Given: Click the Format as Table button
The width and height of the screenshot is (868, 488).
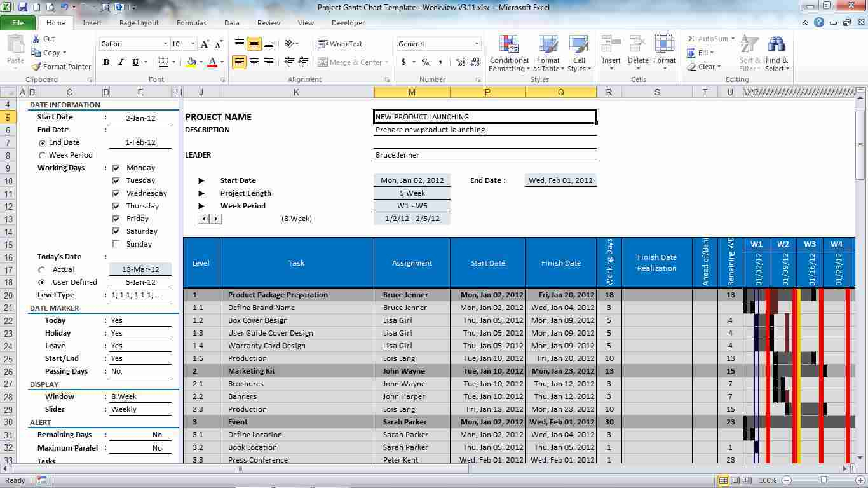Looking at the screenshot, I should point(548,54).
